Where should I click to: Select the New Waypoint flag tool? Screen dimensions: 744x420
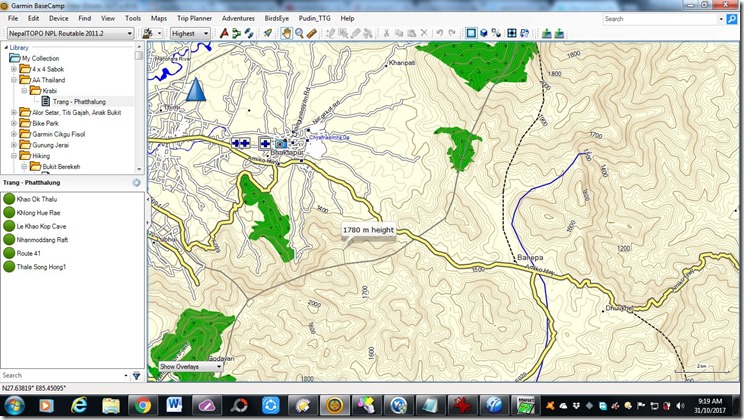(x=224, y=33)
